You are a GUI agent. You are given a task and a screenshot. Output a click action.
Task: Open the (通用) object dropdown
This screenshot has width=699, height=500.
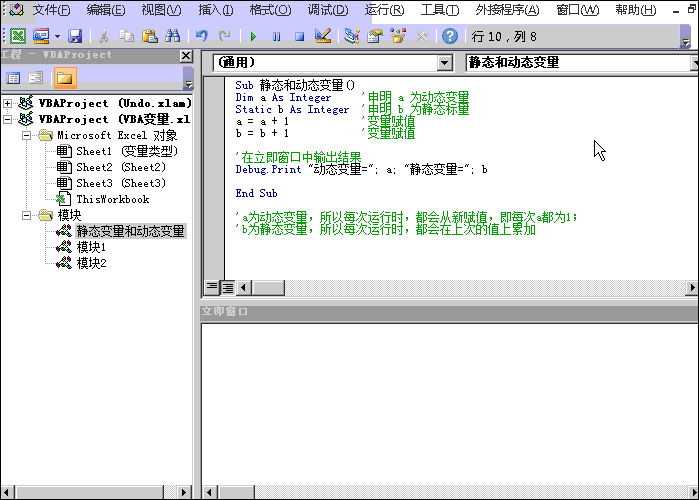[x=444, y=63]
